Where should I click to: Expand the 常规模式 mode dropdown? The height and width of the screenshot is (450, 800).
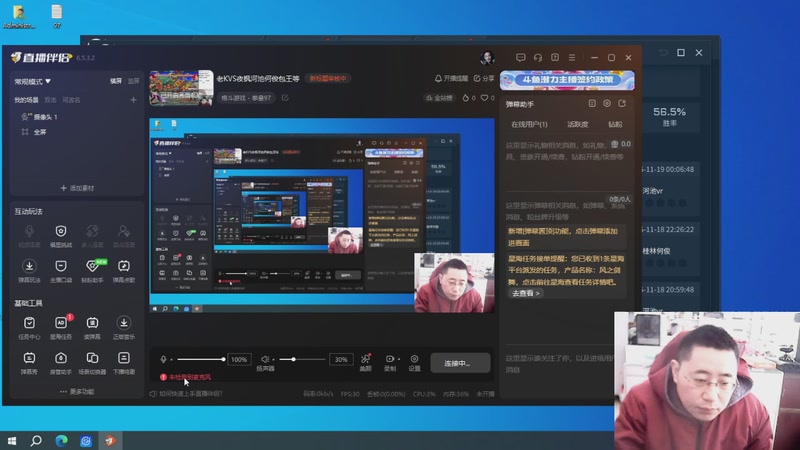coord(32,81)
